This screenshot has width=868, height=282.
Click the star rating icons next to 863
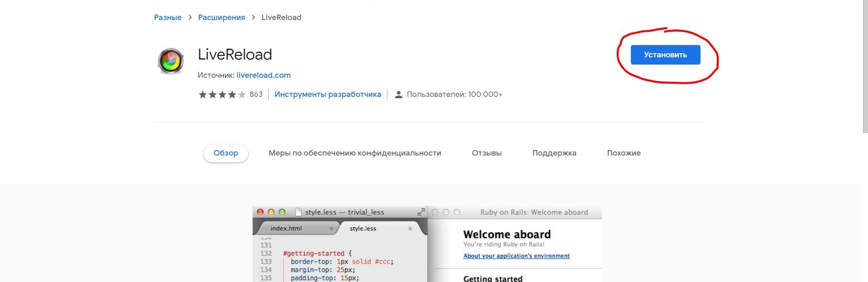[222, 95]
